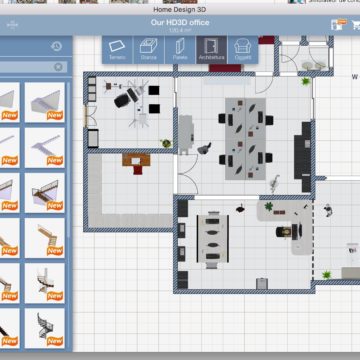Open the Oggetti tab
This screenshot has height=360, width=360.
(243, 50)
